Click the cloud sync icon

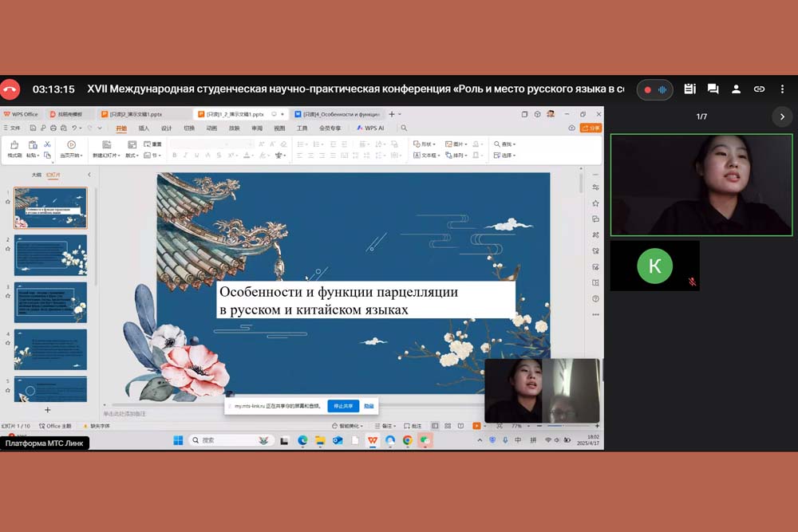571,128
